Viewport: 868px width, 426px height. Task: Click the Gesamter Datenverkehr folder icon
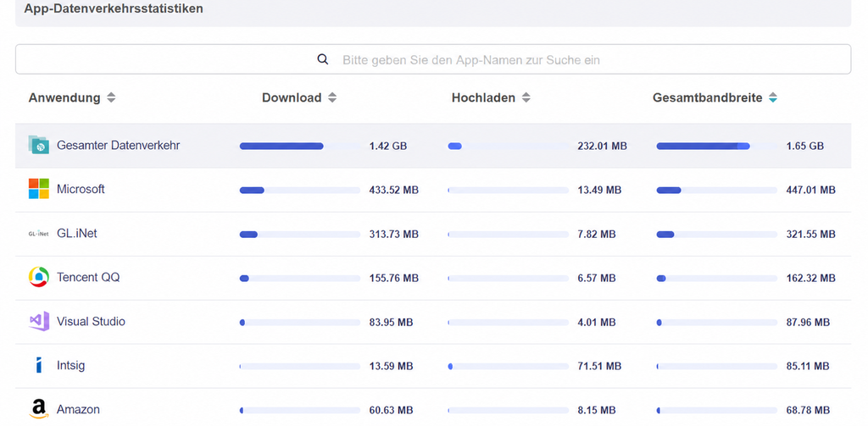(x=39, y=145)
